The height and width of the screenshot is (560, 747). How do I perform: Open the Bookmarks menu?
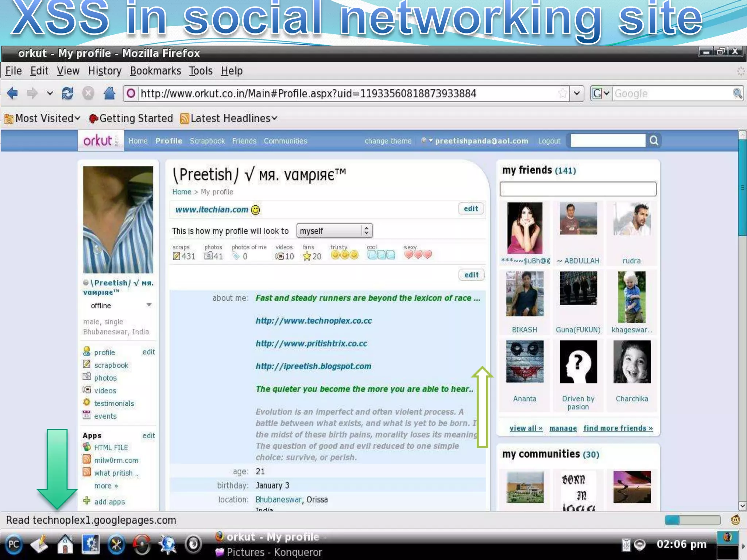click(x=155, y=71)
